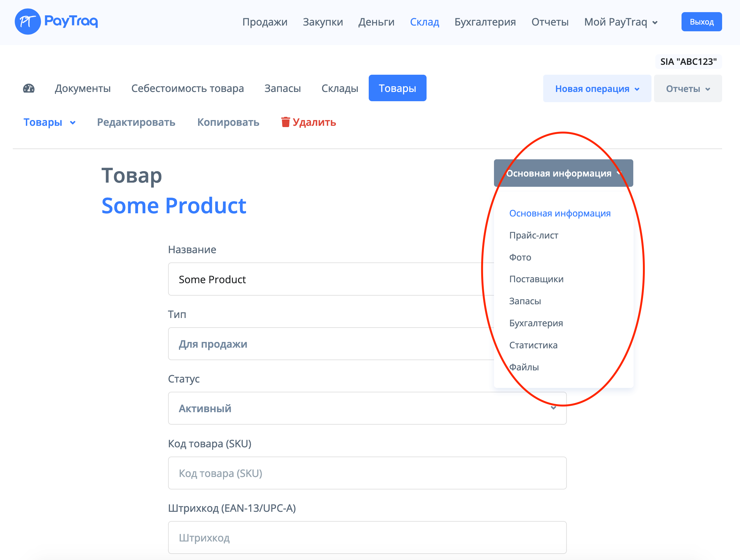Focus the Штрихкод input field

pos(367,538)
